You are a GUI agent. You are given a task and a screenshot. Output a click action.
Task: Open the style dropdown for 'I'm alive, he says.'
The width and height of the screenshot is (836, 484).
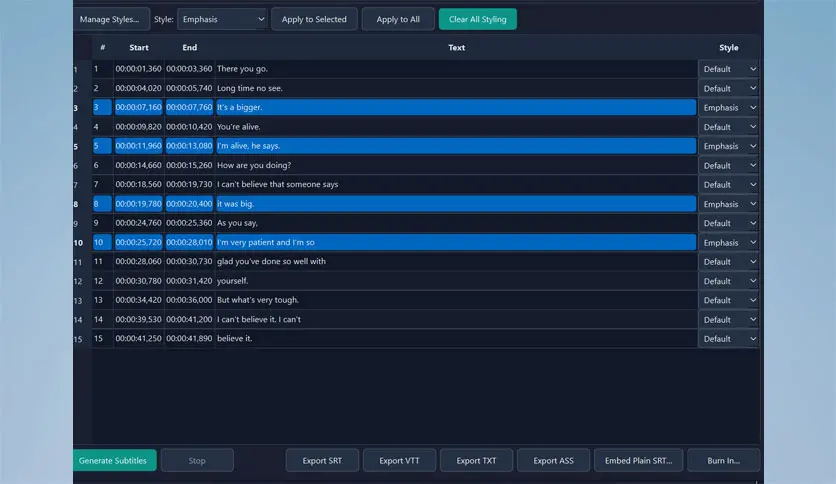729,146
